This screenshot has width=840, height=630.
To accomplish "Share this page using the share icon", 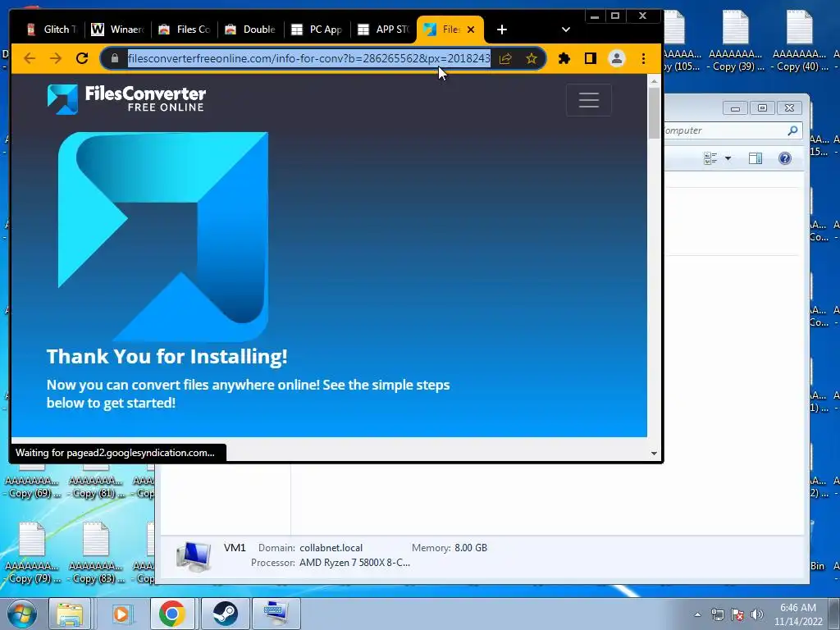I will (x=505, y=58).
